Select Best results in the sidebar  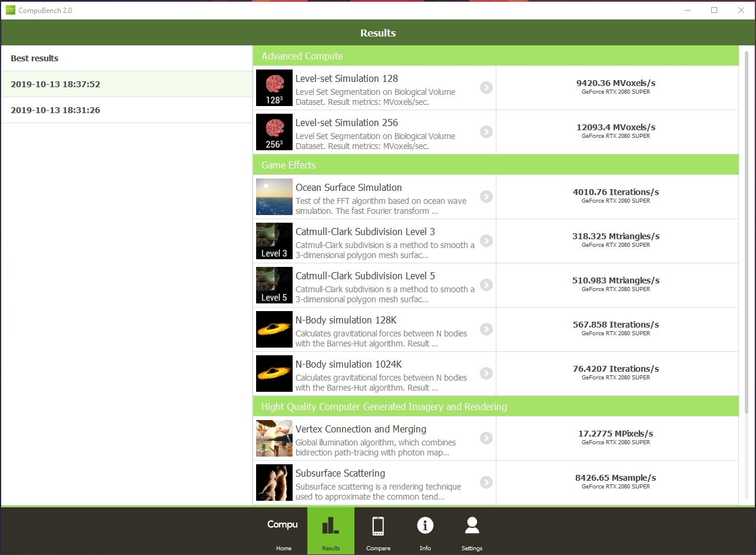pos(127,58)
